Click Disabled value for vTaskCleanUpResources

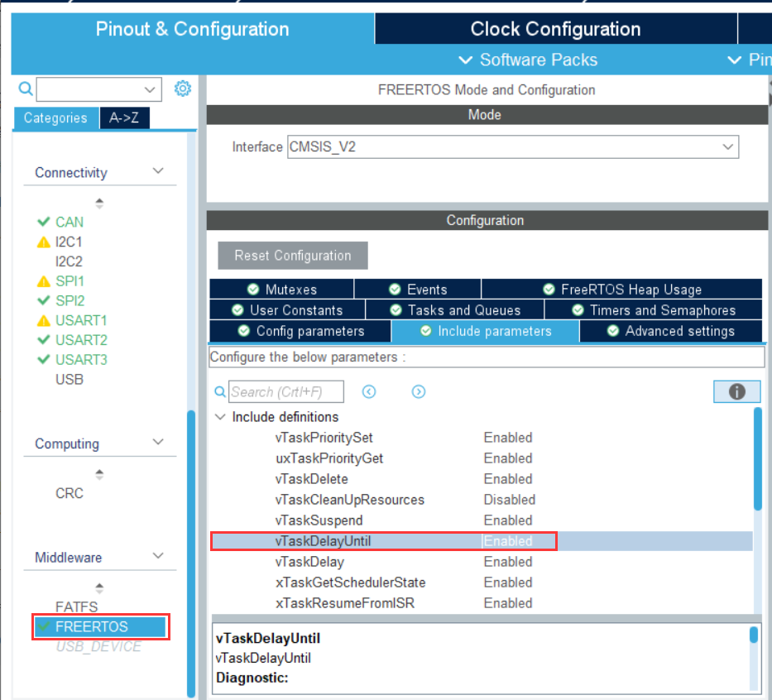pyautogui.click(x=509, y=500)
